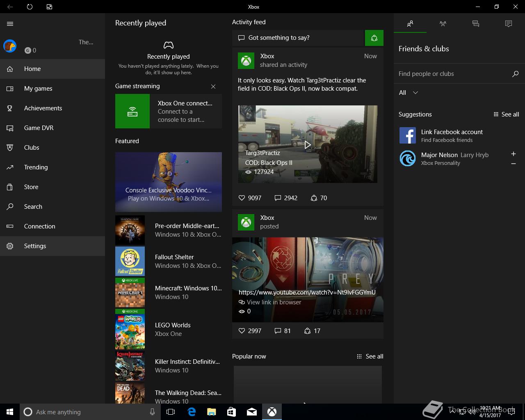Viewport: 525px width, 420px height.
Task: Click the refresh icon in title bar
Action: [30, 7]
